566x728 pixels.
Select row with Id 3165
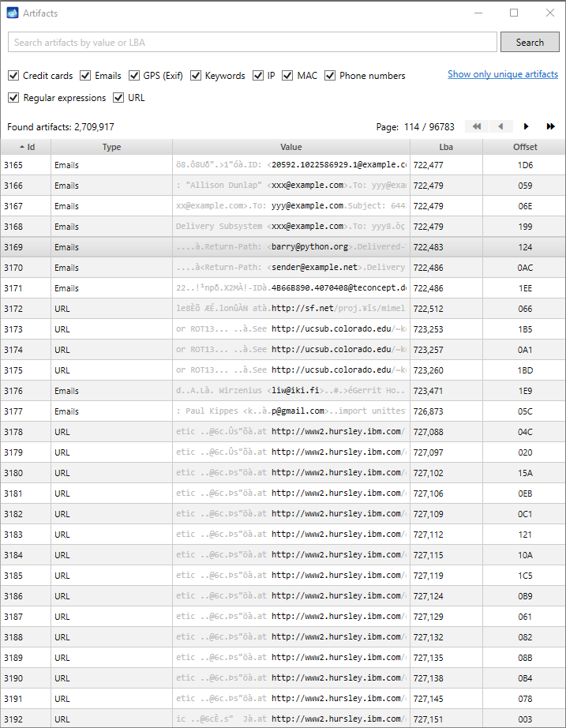[283, 165]
